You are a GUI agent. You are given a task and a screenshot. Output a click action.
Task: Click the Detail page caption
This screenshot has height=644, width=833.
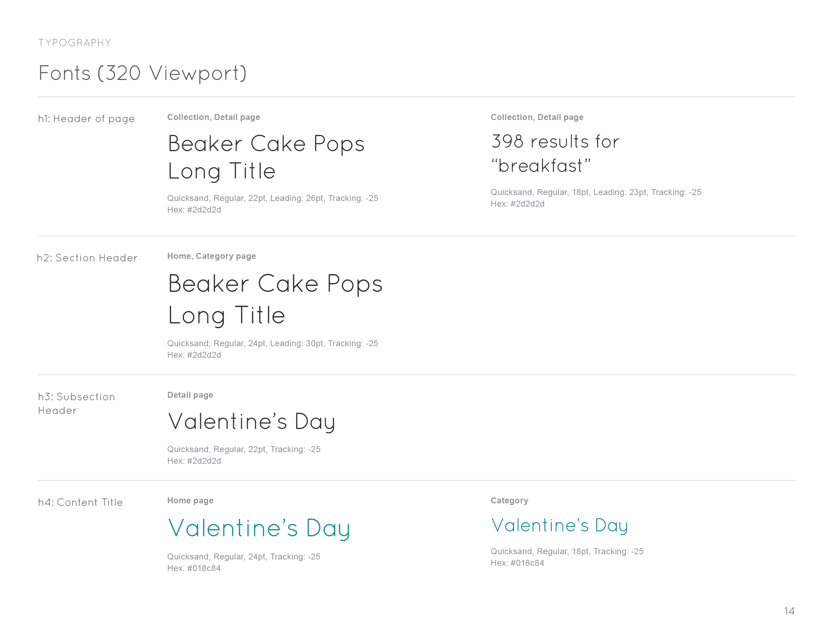point(190,395)
